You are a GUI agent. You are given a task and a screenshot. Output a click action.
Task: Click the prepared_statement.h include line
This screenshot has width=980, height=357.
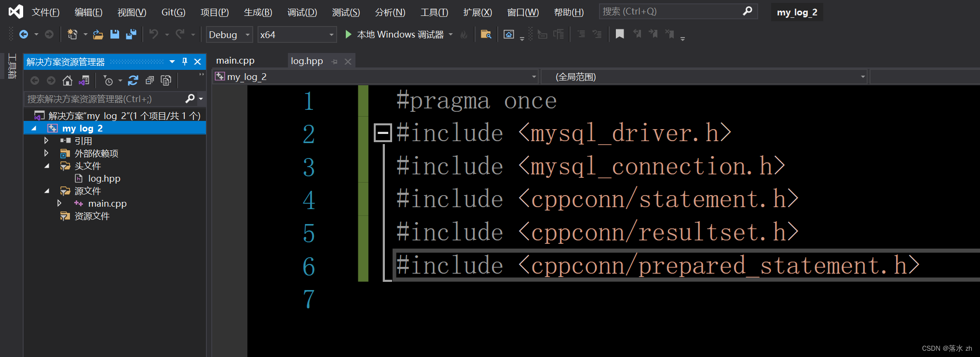(x=658, y=265)
